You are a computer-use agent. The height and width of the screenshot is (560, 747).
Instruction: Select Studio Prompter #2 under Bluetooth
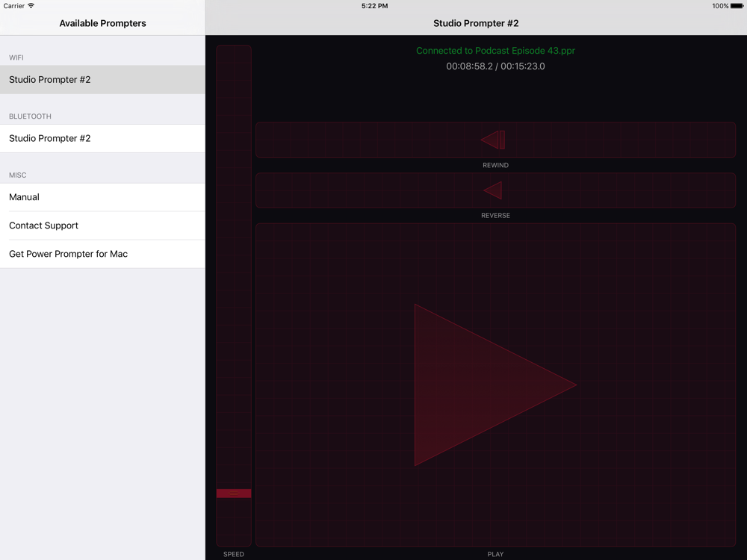point(102,139)
